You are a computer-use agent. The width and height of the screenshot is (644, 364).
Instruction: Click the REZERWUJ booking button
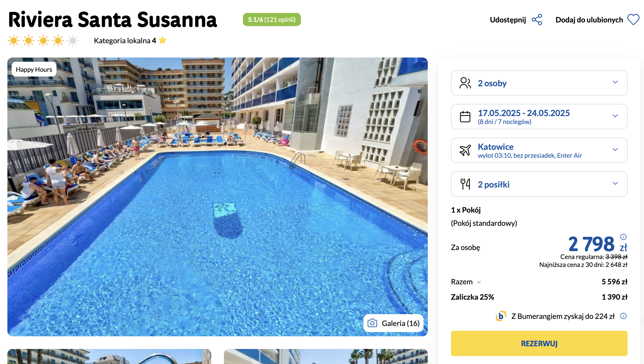click(539, 343)
